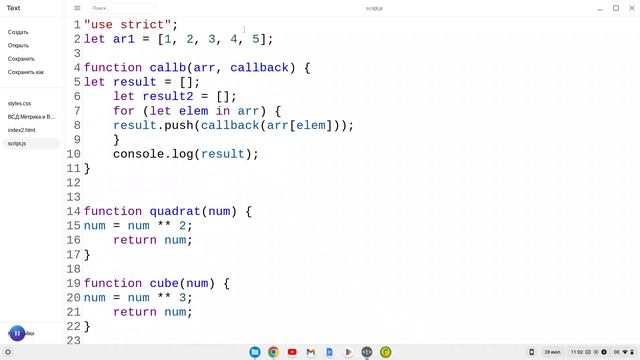Click the ar1 variable on line 2
The height and width of the screenshot is (360, 640).
click(x=124, y=39)
